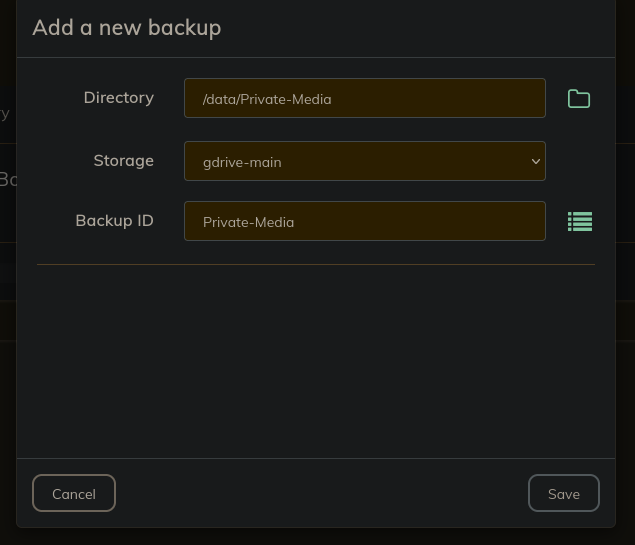
Task: Click into the Backup ID text field
Action: tap(420, 222)
